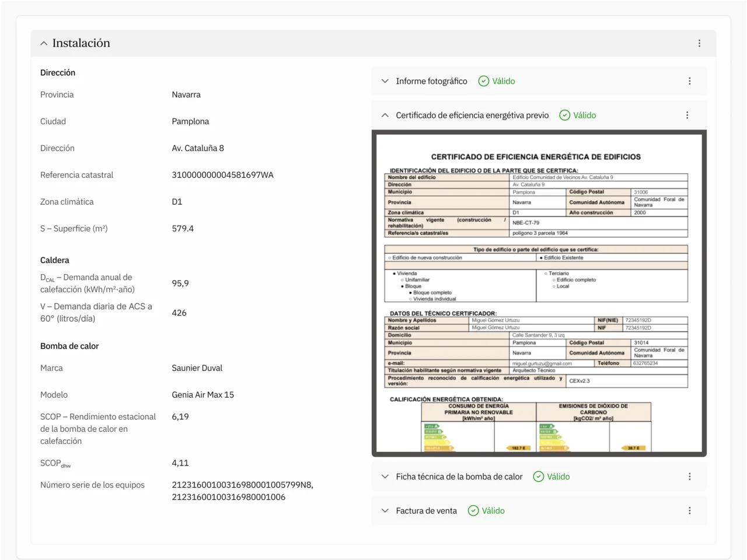Select the surface value 579.4
Viewport: 747px width, 560px height.
[x=183, y=229]
